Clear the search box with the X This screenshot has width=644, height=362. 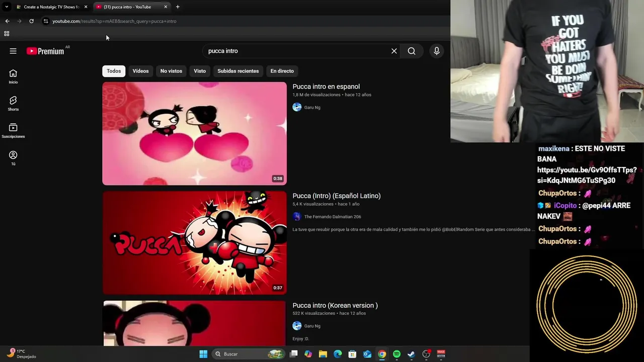(x=394, y=51)
